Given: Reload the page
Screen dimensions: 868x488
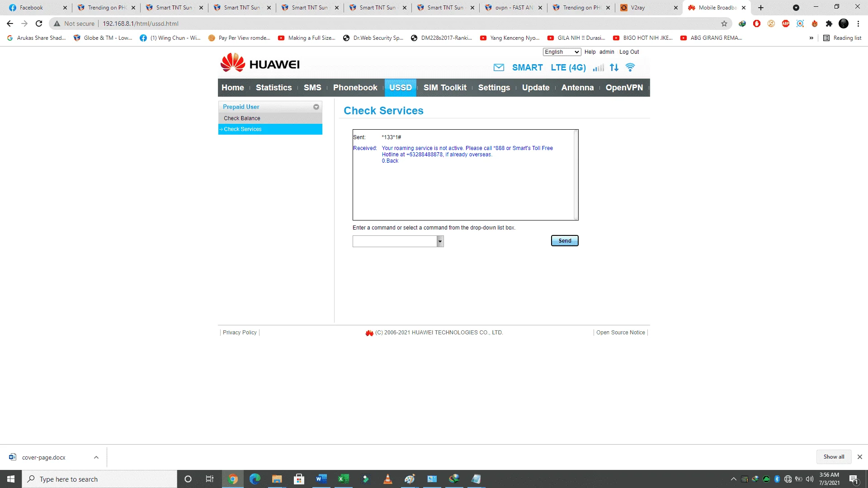Looking at the screenshot, I should (x=39, y=23).
